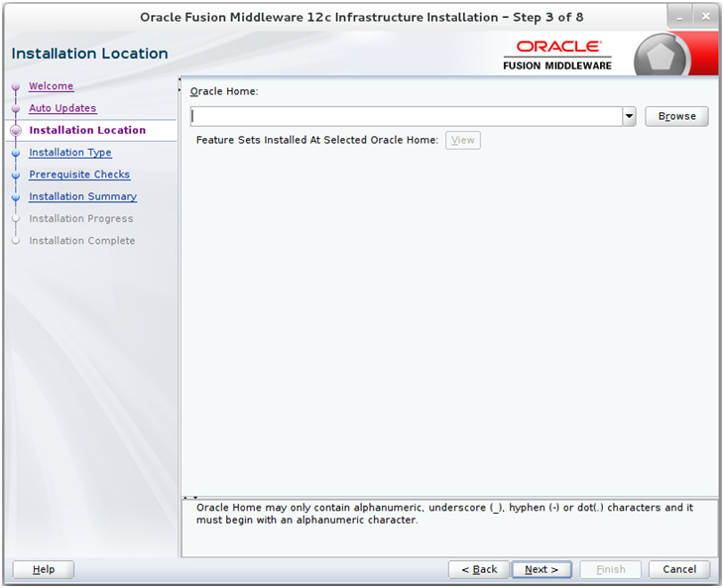The width and height of the screenshot is (724, 588).
Task: Click the Prerequisite Checks step bullet icon
Action: coord(16,175)
